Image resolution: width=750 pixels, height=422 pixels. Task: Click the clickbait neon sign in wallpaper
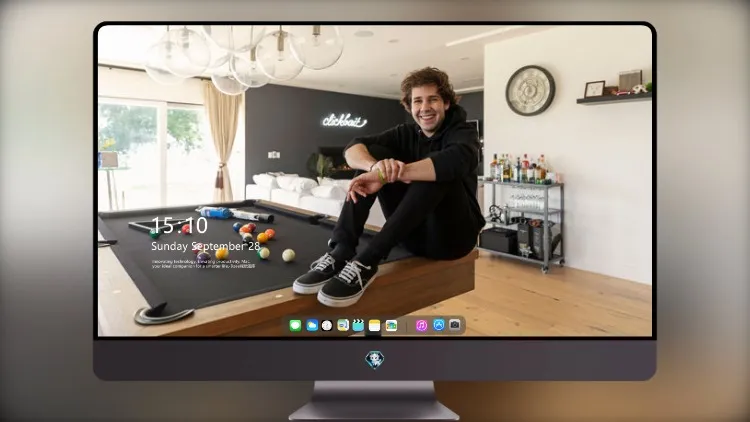coord(344,120)
